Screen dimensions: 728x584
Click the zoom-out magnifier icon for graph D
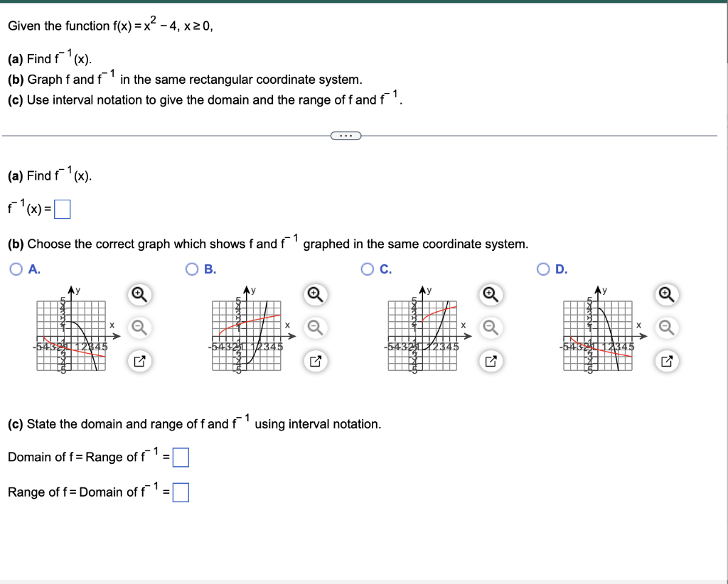pyautogui.click(x=666, y=328)
